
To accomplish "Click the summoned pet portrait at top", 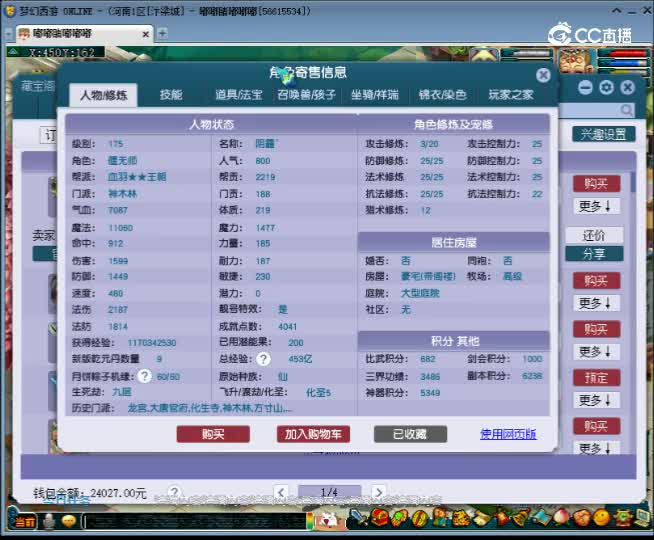I will [483, 55].
